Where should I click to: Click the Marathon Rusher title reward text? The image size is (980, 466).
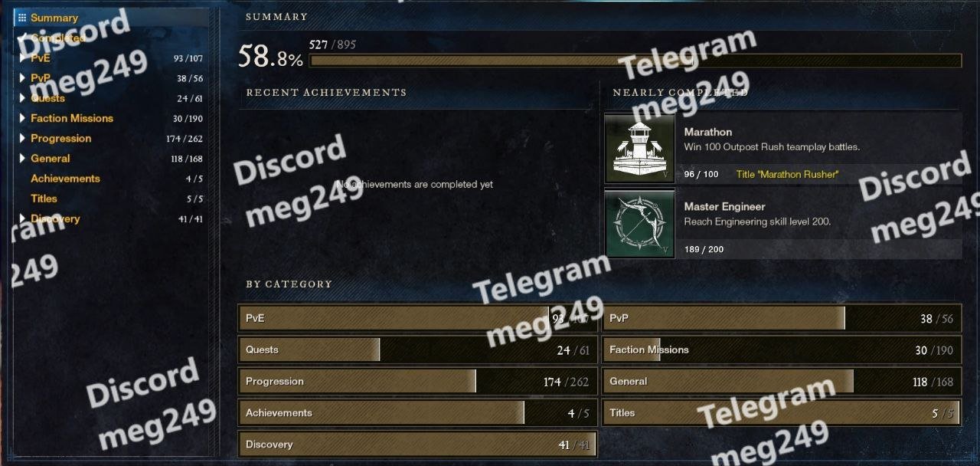click(787, 174)
